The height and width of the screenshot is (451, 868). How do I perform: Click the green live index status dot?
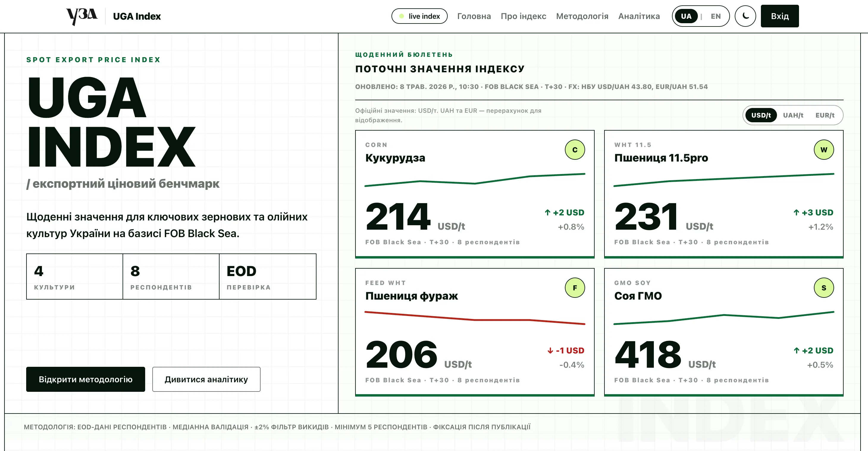pyautogui.click(x=402, y=16)
